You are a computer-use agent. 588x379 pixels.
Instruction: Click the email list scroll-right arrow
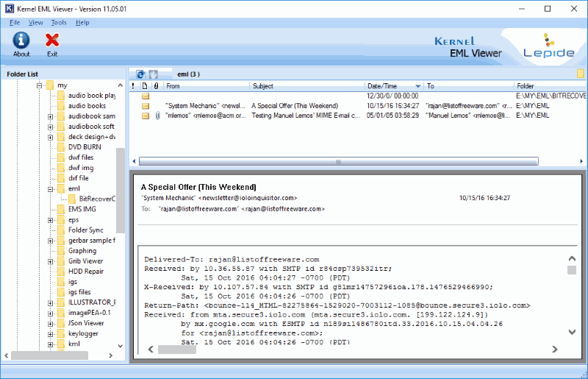(581, 161)
